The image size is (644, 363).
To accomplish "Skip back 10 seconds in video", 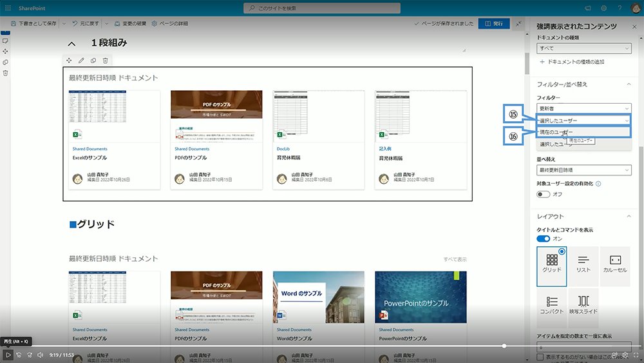I will [19, 355].
